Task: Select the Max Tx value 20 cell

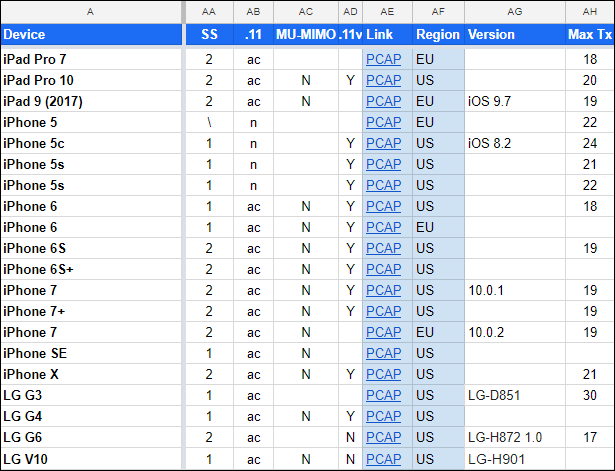Action: click(590, 80)
